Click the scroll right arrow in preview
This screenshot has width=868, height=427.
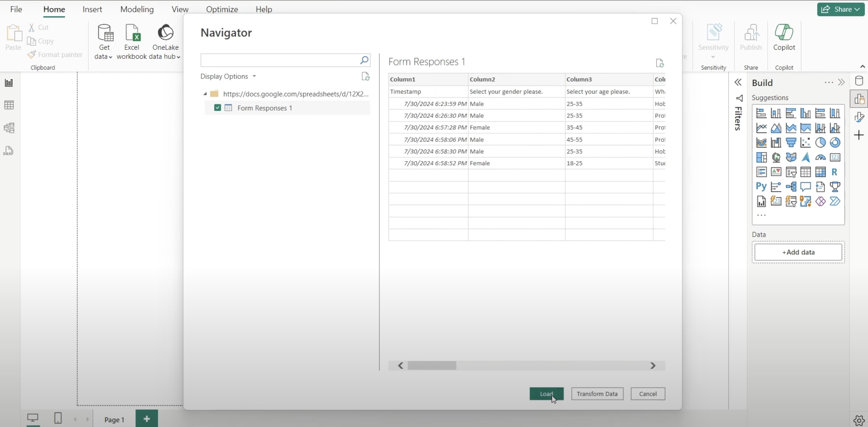click(653, 365)
